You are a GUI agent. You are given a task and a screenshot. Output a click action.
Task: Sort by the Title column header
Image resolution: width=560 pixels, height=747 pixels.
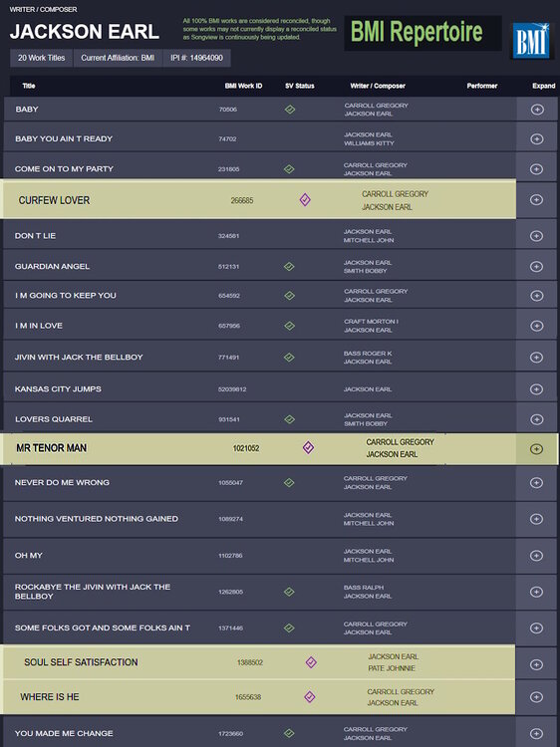pos(29,86)
